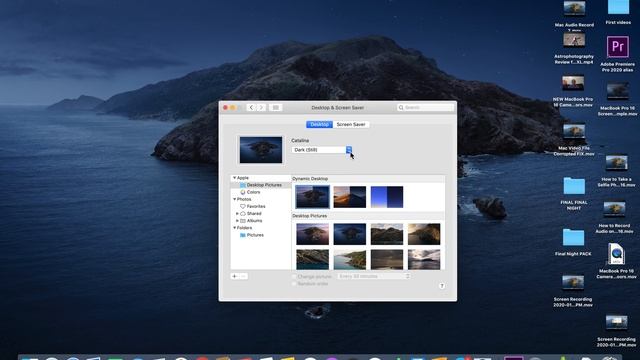
Task: Show all preferences via the grid icon
Action: coord(276,107)
